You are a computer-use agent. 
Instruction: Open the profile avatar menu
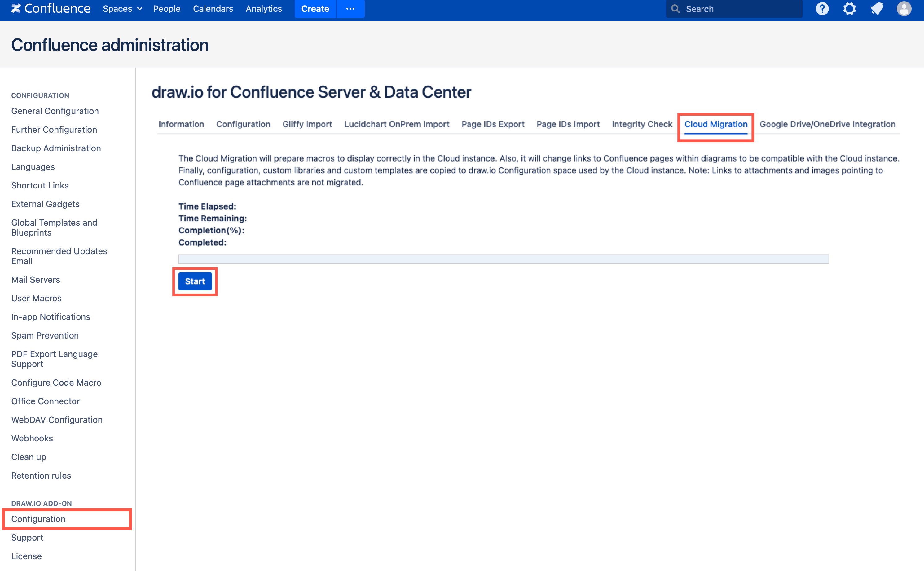pyautogui.click(x=904, y=8)
